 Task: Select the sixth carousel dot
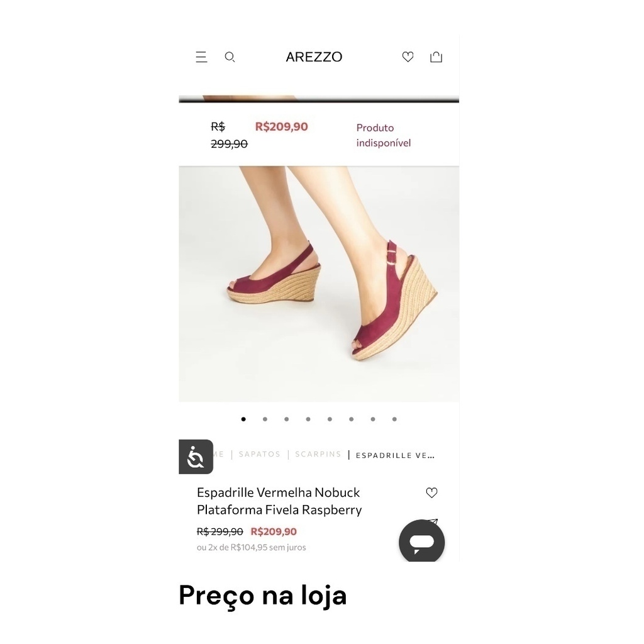pos(351,419)
